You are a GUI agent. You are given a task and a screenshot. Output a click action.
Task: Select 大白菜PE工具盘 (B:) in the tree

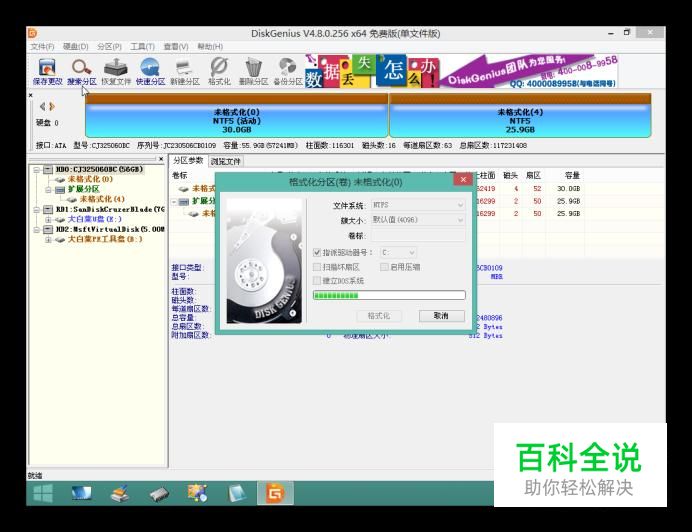pos(105,239)
